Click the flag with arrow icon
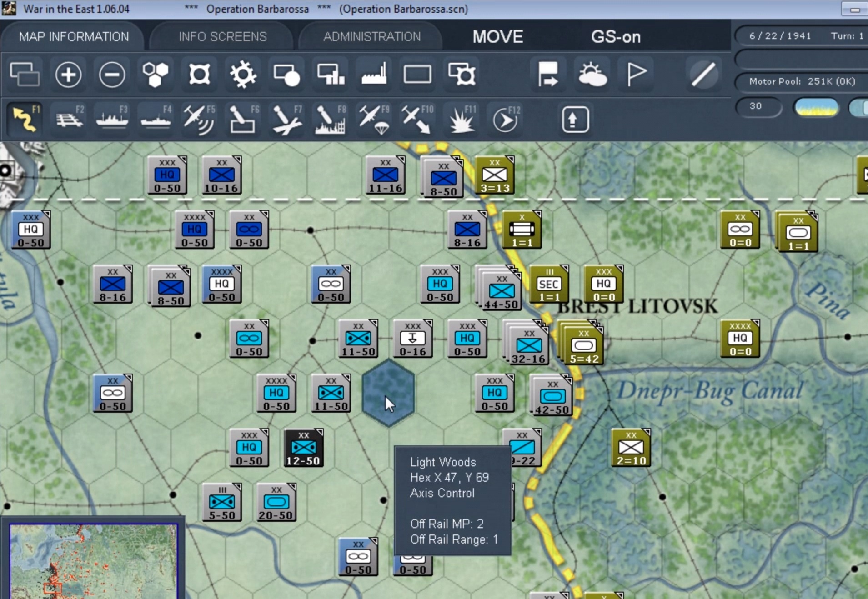 (548, 74)
